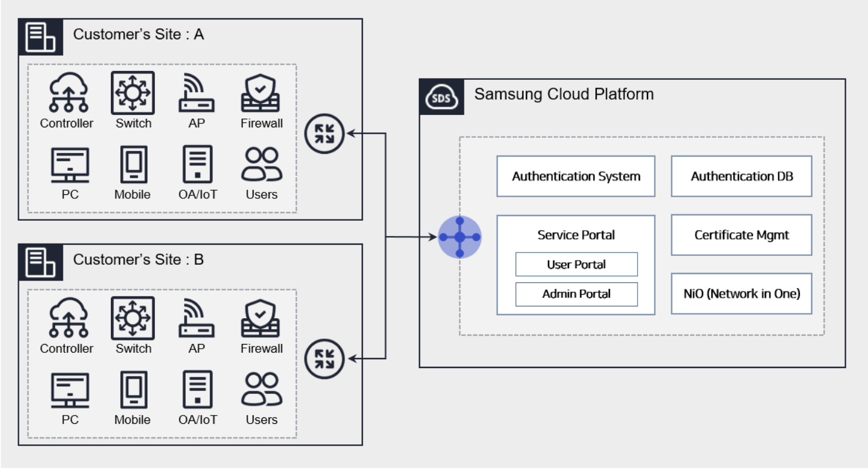Click the OA/IoT icon in Site B
Viewport: 868px width, 469px height.
click(x=198, y=390)
